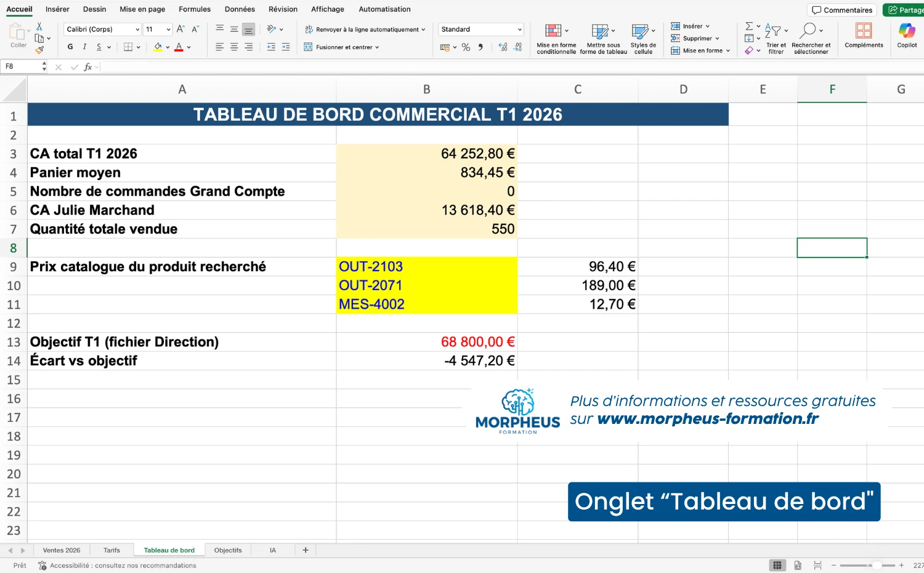Click the fill color yellow swatch button
Viewport: 924px width, 573px height.
[158, 47]
